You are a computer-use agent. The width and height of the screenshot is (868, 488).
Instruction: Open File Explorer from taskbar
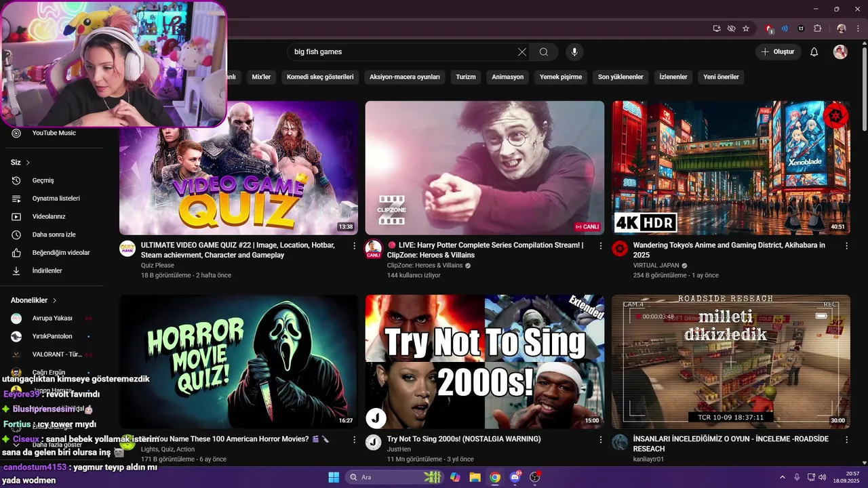coord(475,477)
